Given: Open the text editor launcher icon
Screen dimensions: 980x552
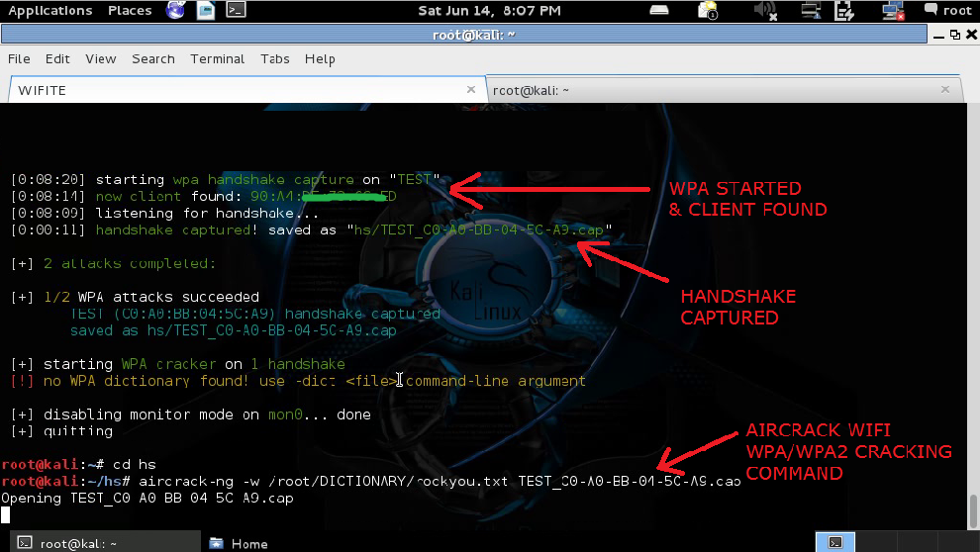Looking at the screenshot, I should 206,10.
